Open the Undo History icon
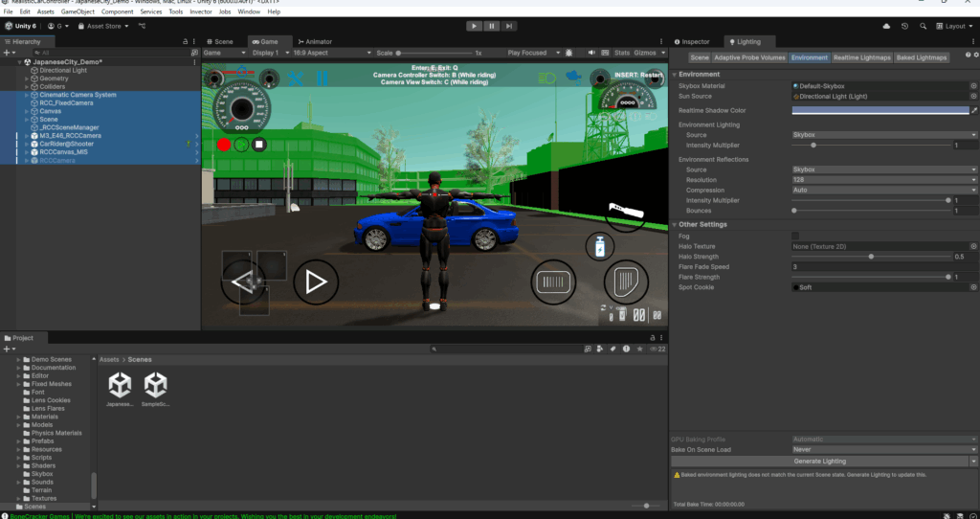Viewport: 980px width, 519px height. 904,26
